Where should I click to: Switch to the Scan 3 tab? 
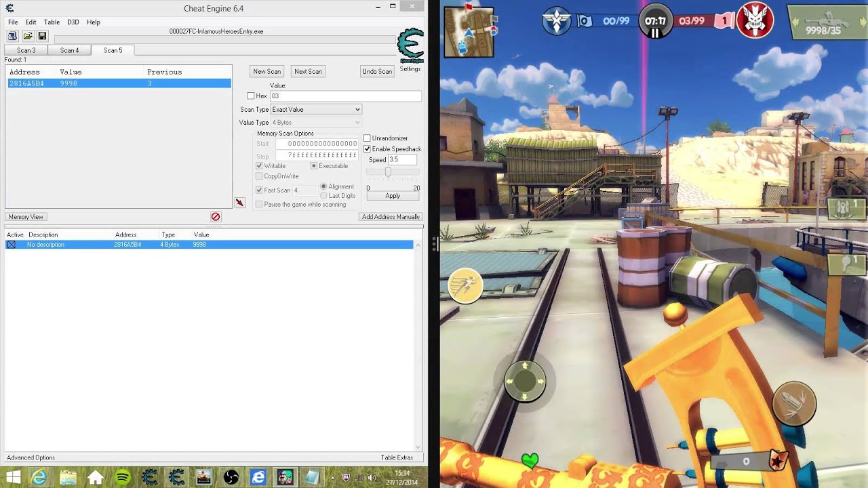coord(26,51)
